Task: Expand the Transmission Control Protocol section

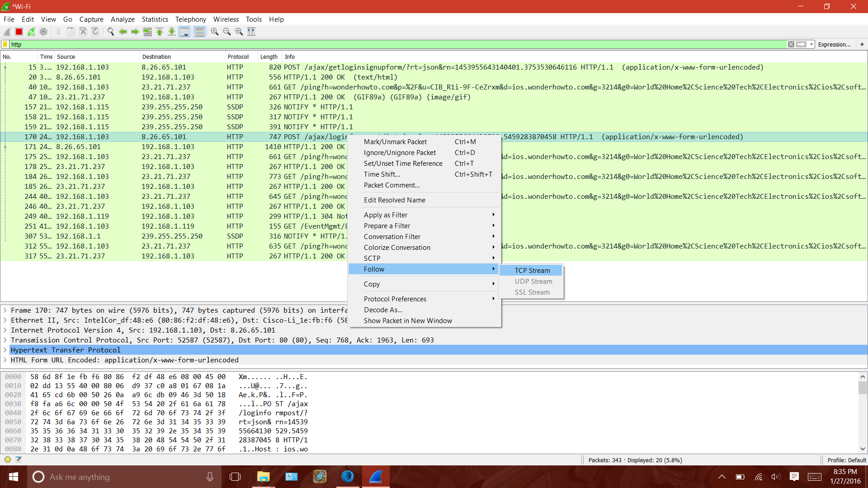Action: point(5,340)
